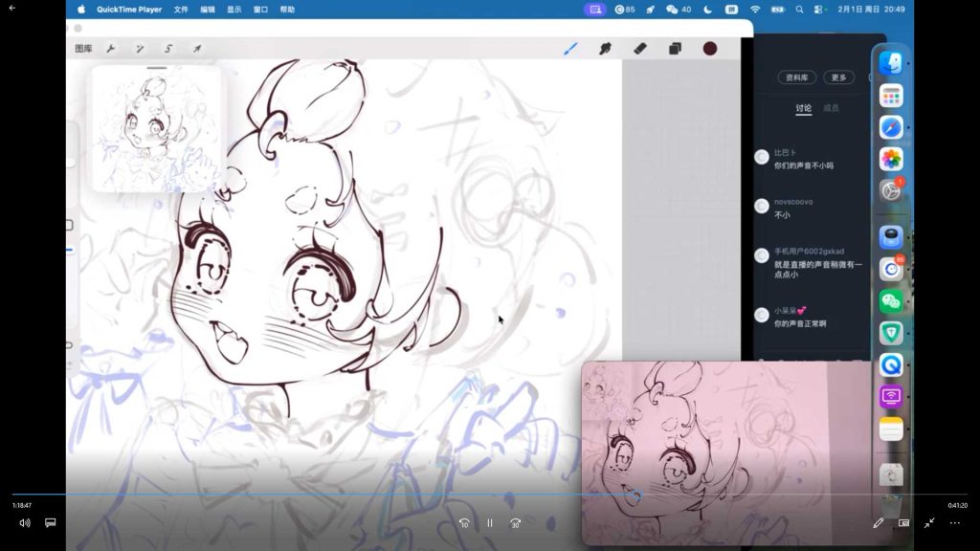Open the player's three-dot more options
This screenshot has height=551, width=980.
point(955,523)
